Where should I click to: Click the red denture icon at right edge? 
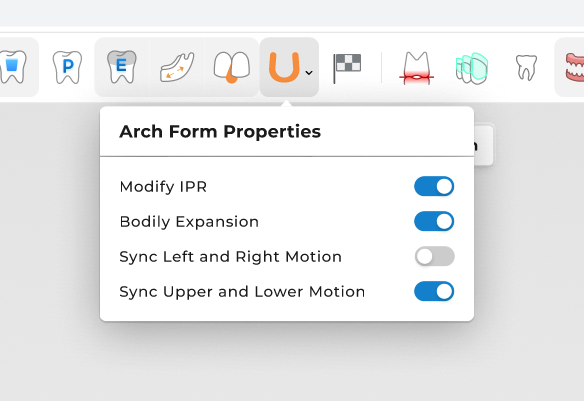click(575, 67)
